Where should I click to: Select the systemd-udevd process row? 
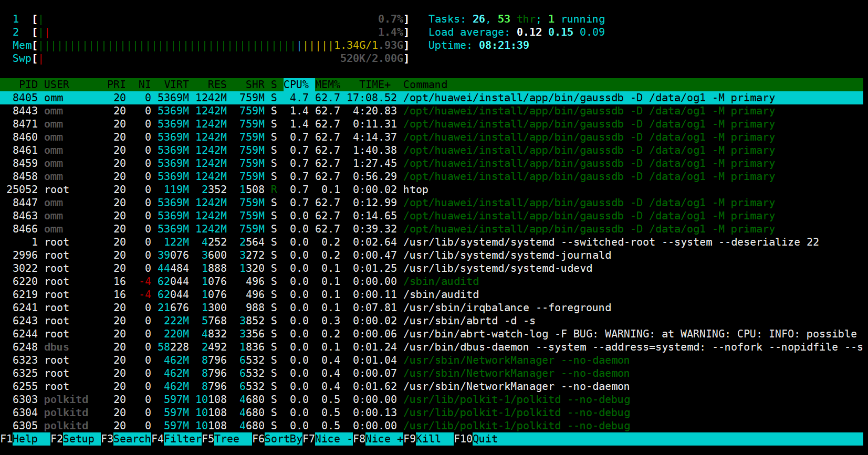click(432, 268)
